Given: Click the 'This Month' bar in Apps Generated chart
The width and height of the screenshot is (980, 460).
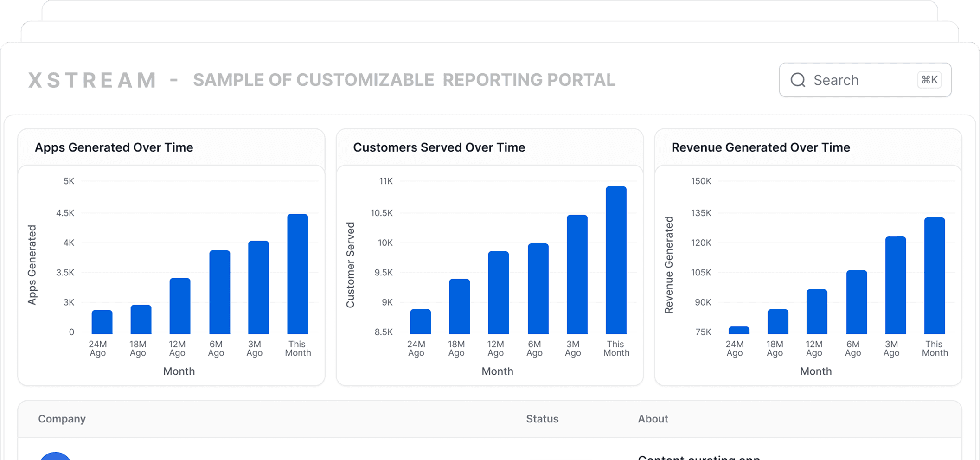Looking at the screenshot, I should tap(298, 274).
